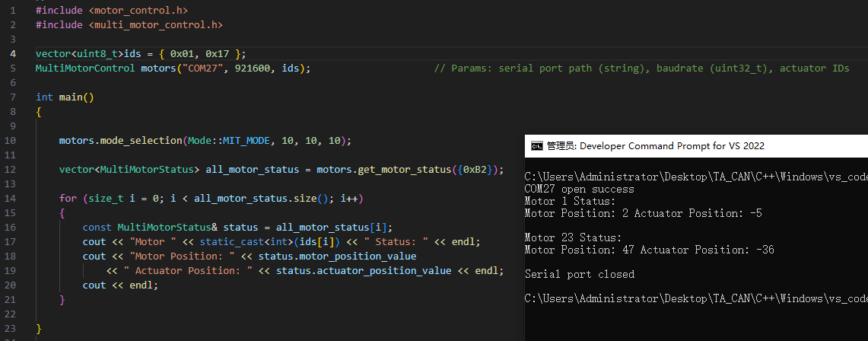Screen dimensions: 868x341
Task: Click the main function name
Action: 71,97
